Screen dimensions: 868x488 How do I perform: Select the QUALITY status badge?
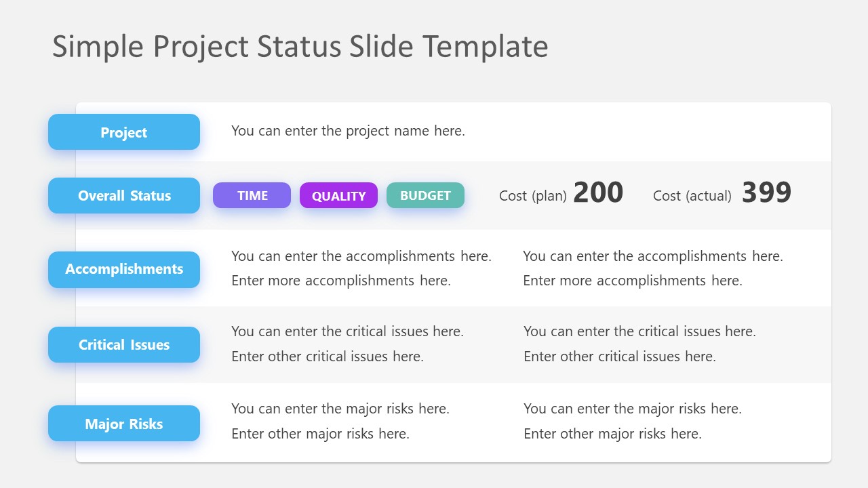pos(338,195)
